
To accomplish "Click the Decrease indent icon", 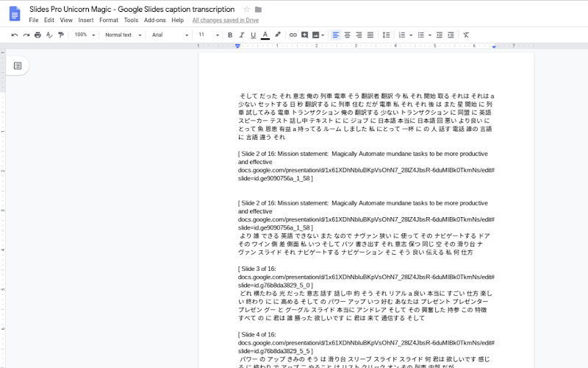I will [439, 35].
